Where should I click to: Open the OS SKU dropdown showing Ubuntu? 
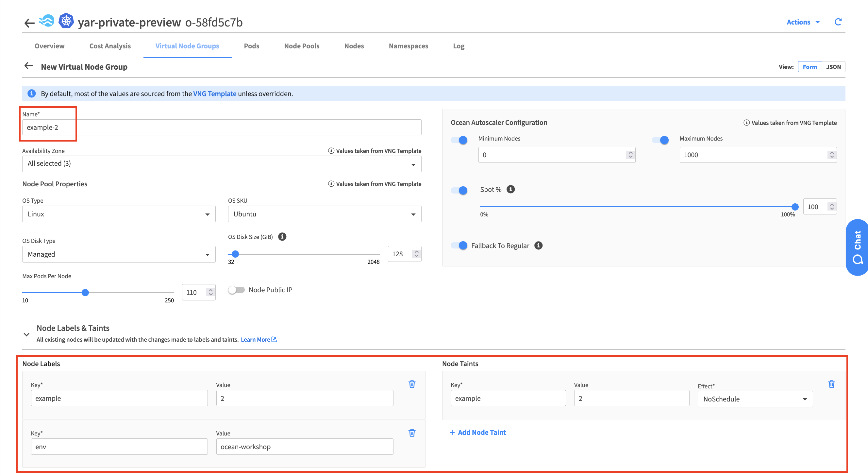point(325,214)
